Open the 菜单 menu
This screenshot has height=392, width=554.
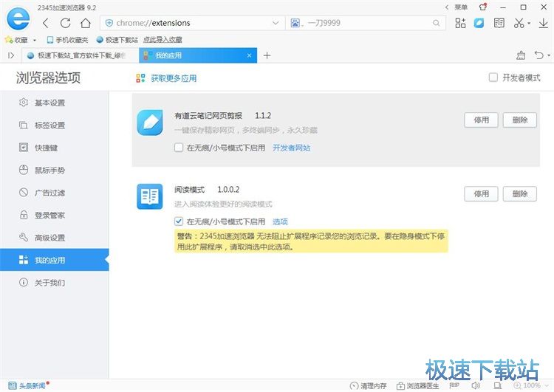point(461,7)
